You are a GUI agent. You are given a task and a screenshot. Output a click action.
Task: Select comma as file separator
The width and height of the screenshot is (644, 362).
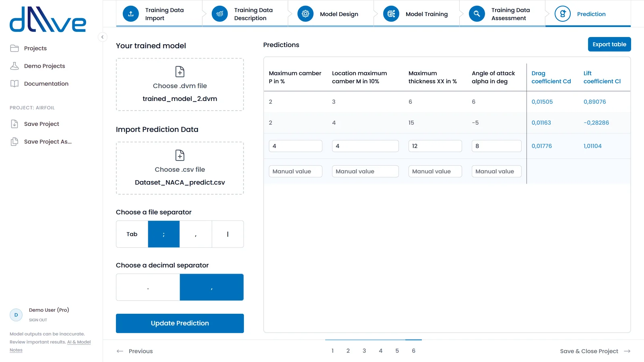click(196, 234)
